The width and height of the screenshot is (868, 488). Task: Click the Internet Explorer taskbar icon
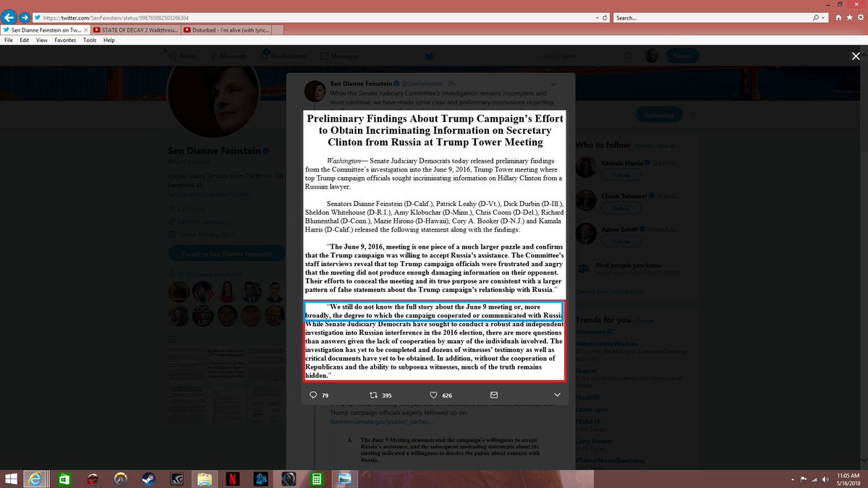pyautogui.click(x=35, y=479)
